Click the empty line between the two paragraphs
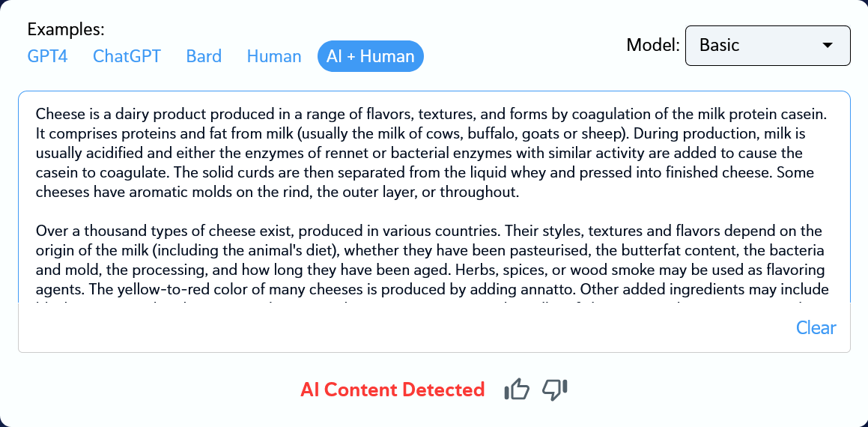 (x=300, y=211)
